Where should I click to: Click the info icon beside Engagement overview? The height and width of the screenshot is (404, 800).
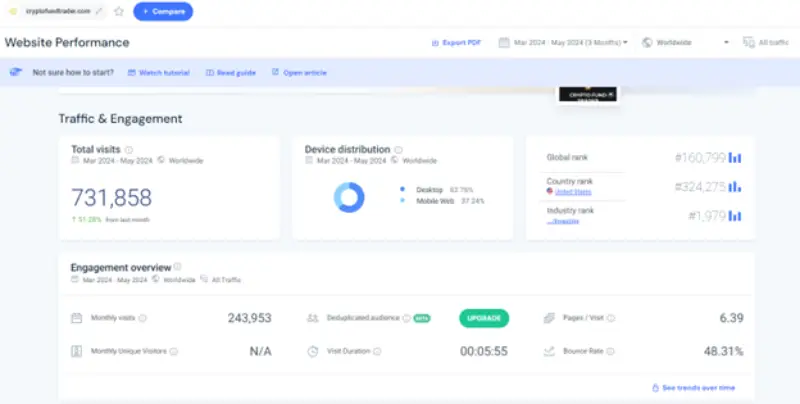point(178,267)
